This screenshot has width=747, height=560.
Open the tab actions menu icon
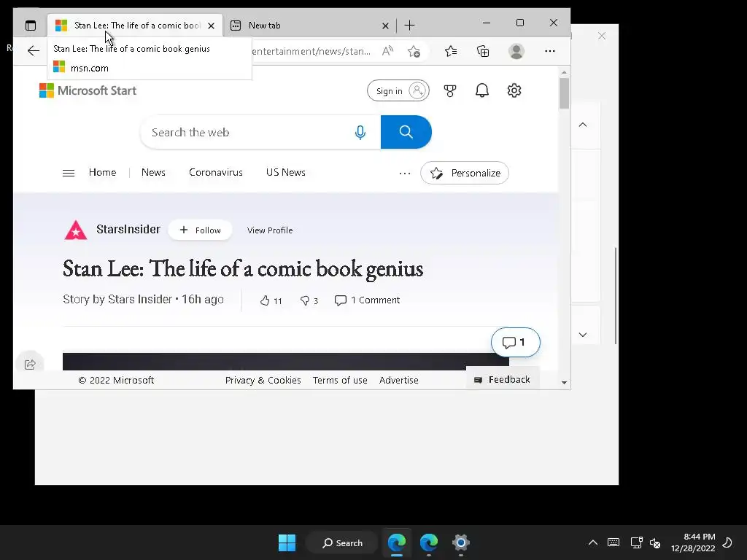click(x=31, y=26)
